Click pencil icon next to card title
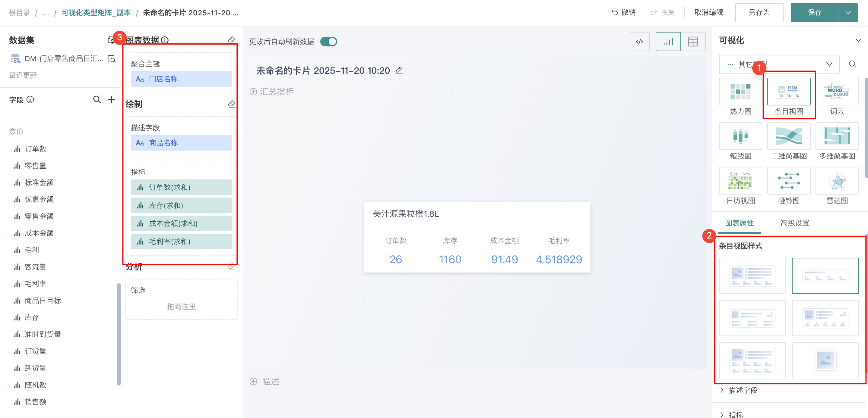This screenshot has height=418, width=868. click(399, 70)
